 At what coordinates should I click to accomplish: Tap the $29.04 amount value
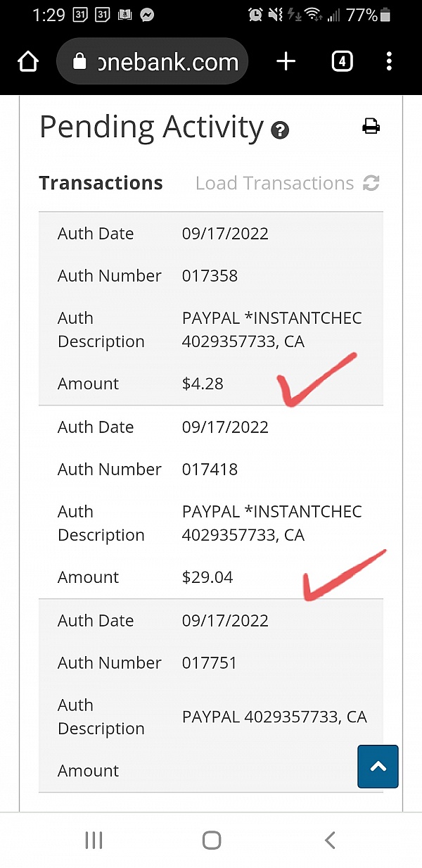(207, 577)
